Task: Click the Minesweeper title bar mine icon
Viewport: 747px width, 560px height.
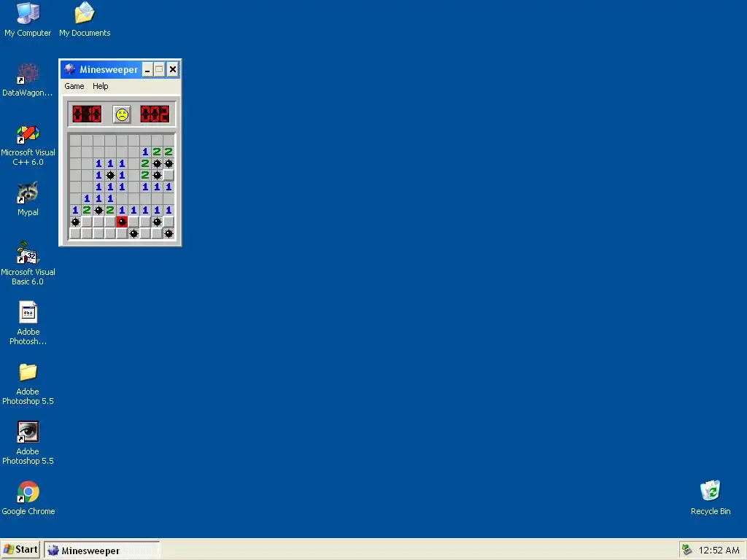Action: pos(69,69)
